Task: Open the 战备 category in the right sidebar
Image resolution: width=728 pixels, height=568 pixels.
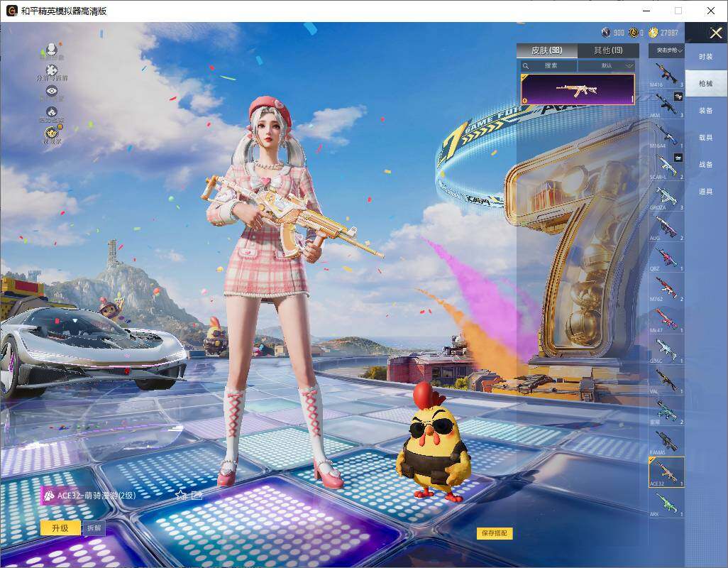Action: coord(706,165)
